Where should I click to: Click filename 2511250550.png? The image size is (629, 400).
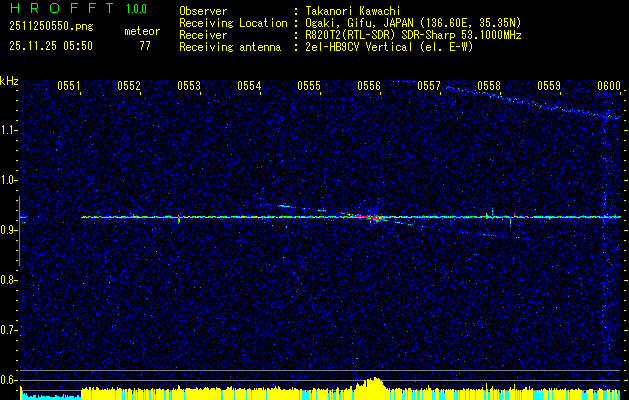pyautogui.click(x=51, y=27)
